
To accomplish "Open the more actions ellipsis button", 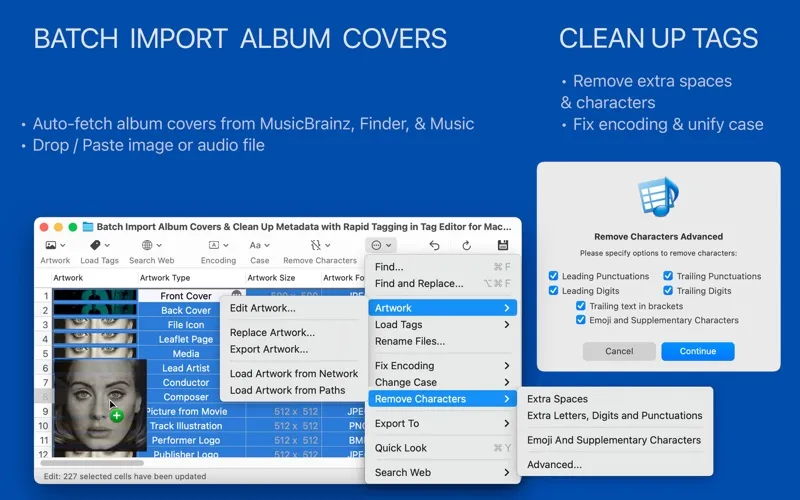I will tap(381, 245).
